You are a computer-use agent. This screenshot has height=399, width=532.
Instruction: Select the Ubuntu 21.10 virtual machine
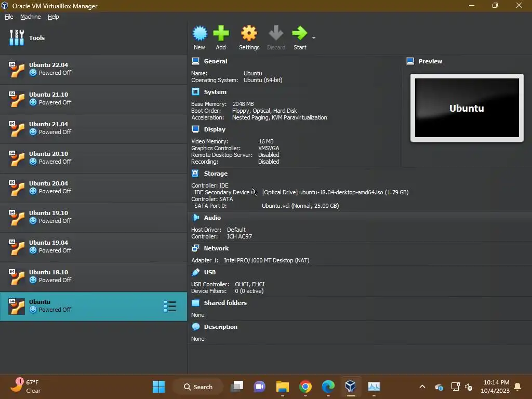(94, 99)
